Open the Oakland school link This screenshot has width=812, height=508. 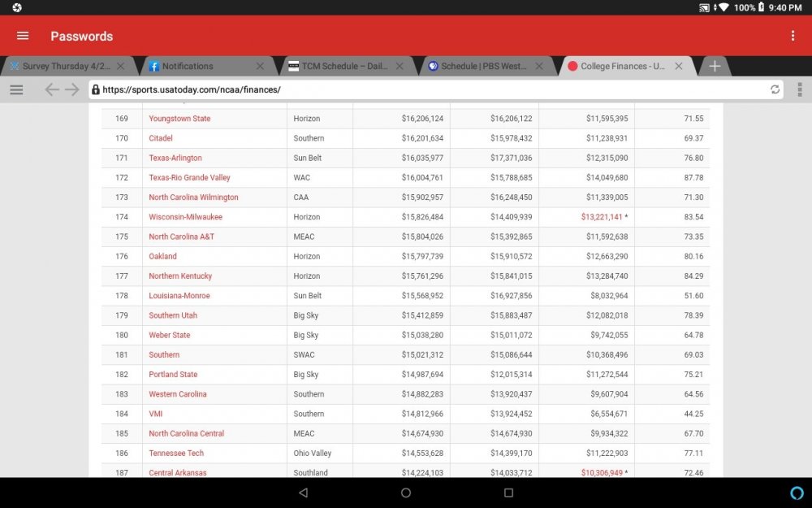(162, 257)
